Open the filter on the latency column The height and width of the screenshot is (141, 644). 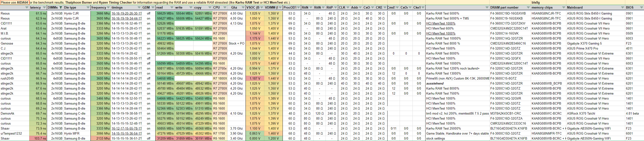(44, 8)
